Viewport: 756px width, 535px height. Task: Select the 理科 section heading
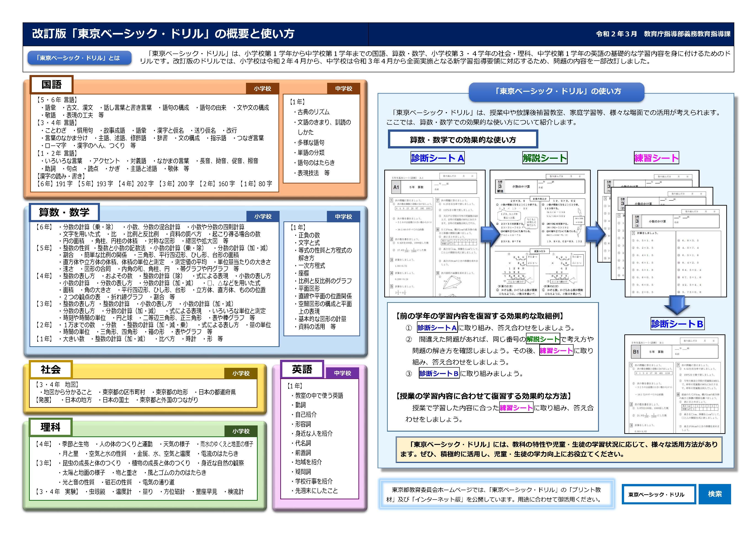click(50, 427)
